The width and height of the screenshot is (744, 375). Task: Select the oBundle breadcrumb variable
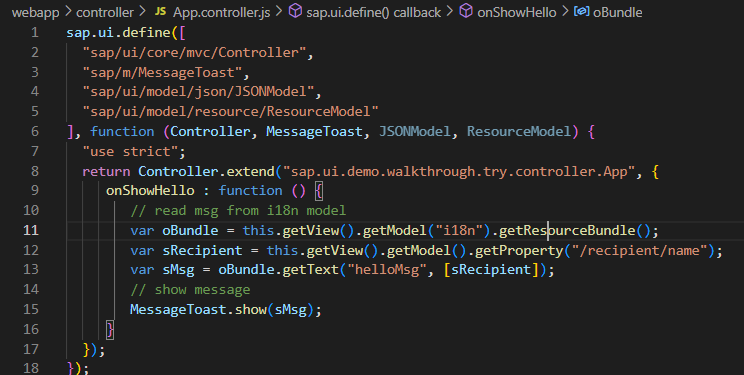[617, 12]
